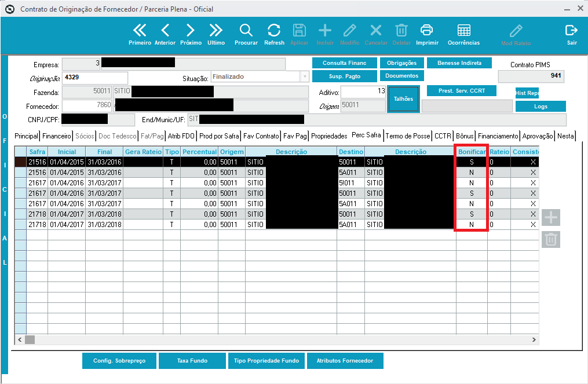Click the Empresa code field showing 3
This screenshot has width=588, height=384.
(x=81, y=64)
